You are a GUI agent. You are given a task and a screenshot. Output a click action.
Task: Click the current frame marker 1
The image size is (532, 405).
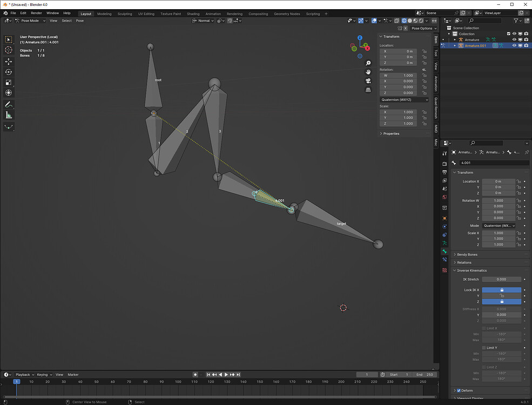point(16,382)
